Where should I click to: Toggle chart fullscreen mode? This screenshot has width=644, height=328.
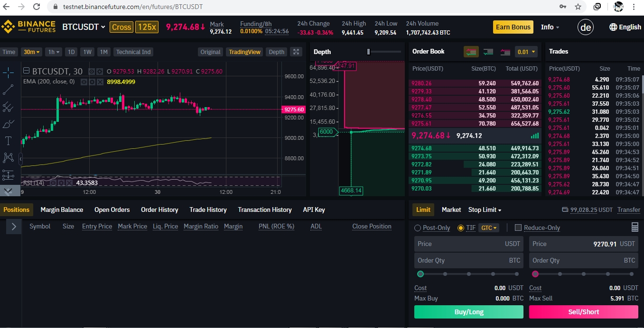[x=296, y=52]
